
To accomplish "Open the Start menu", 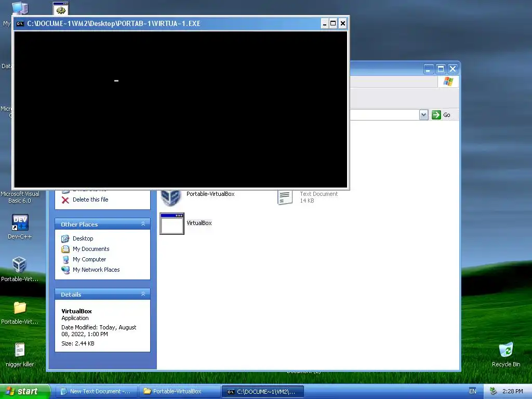I will [x=25, y=392].
